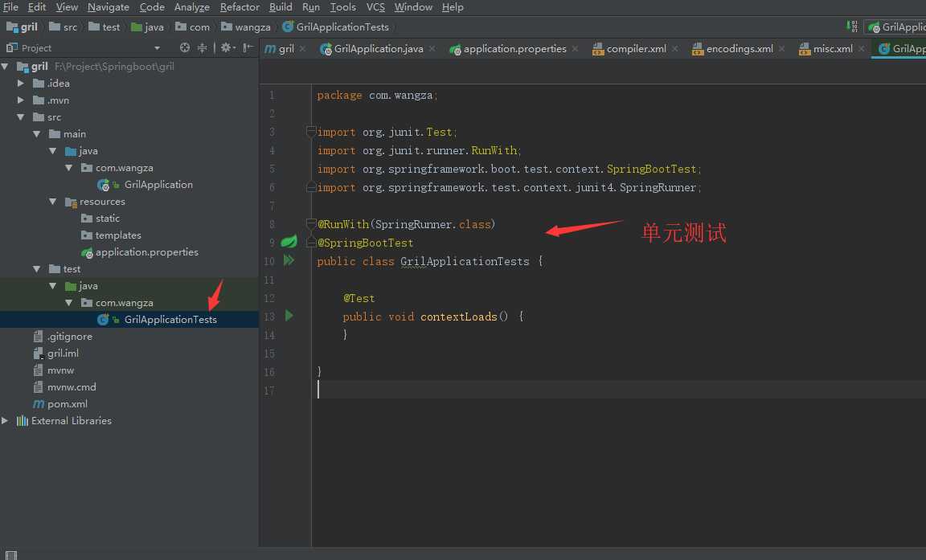Click the collapse all icon in Project panel
926x560 pixels.
pyautogui.click(x=202, y=47)
